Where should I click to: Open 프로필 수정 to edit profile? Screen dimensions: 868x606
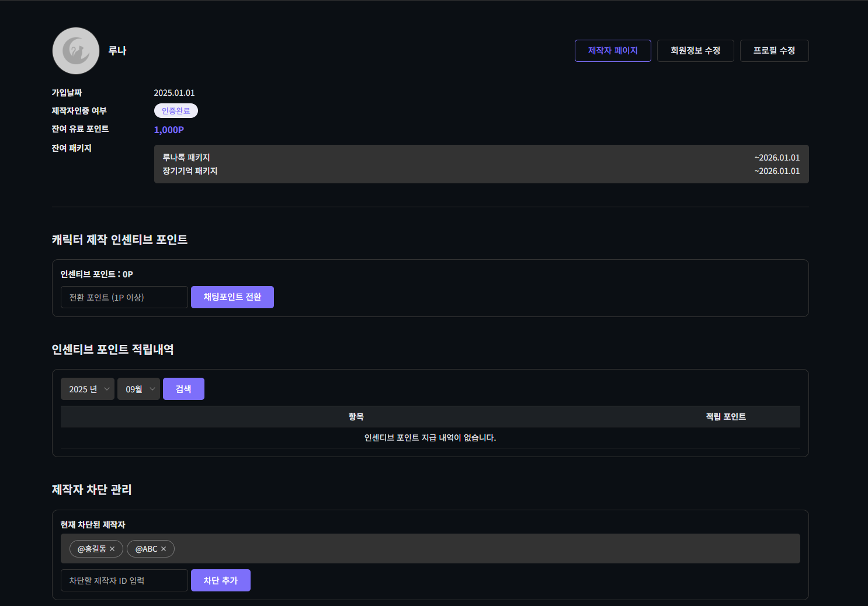[x=774, y=51]
